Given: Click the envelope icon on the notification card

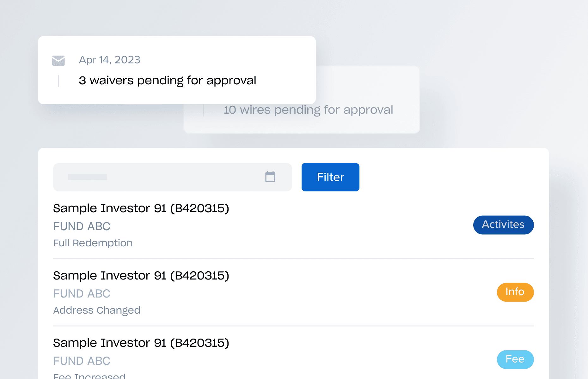Looking at the screenshot, I should [58, 60].
